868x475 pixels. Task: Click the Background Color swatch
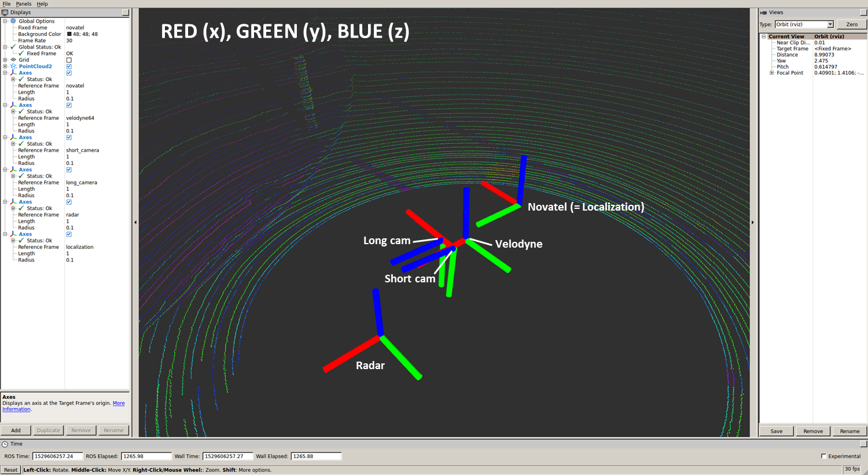coord(69,34)
